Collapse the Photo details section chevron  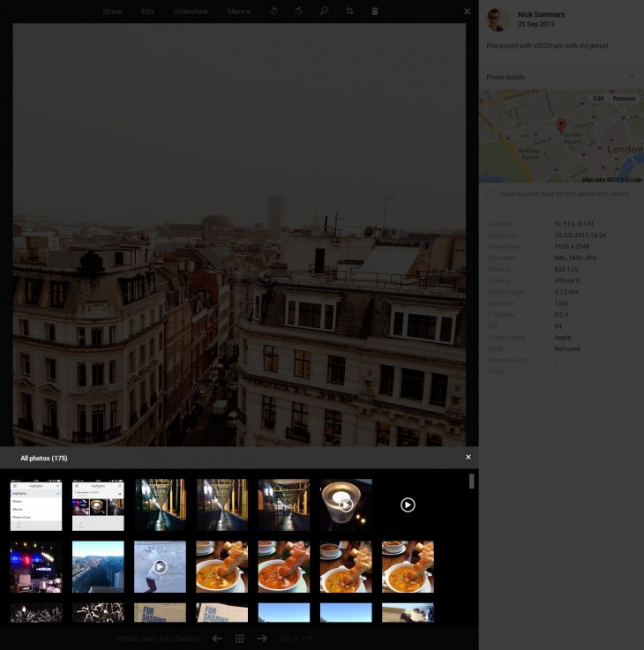coord(632,77)
